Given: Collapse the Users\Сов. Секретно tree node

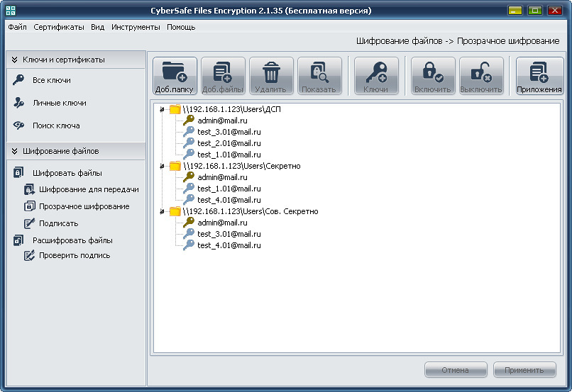Looking at the screenshot, I should pos(162,212).
